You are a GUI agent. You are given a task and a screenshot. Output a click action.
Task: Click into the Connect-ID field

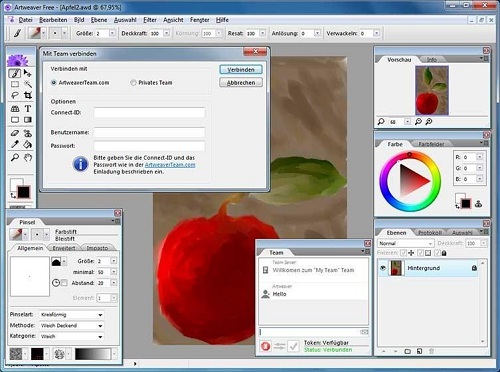pyautogui.click(x=149, y=113)
